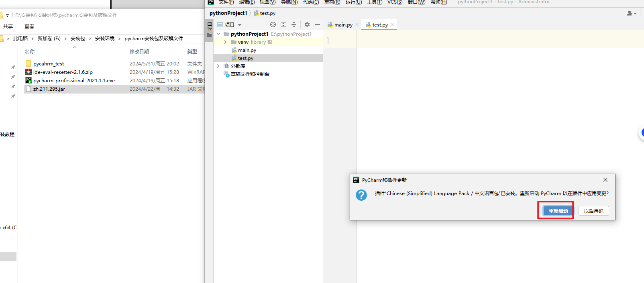
Task: Click pycharm安装包及破解文件 in Explorer address bar
Action: pyautogui.click(x=154, y=39)
